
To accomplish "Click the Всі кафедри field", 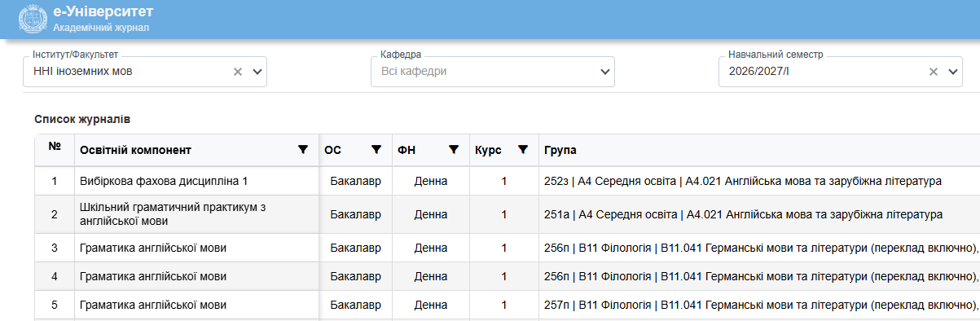I will click(x=492, y=72).
